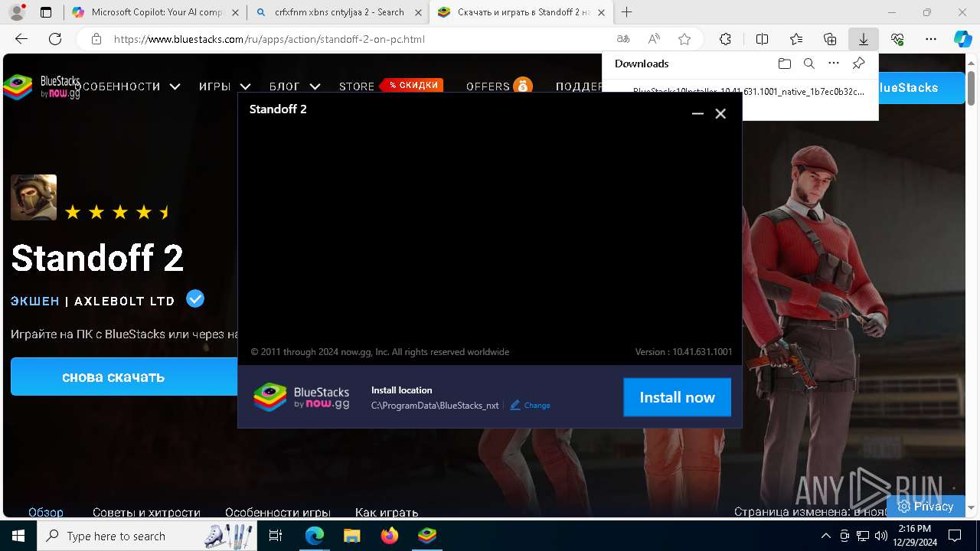Open the STORE menu item
The image size is (980, 551).
pyautogui.click(x=357, y=86)
